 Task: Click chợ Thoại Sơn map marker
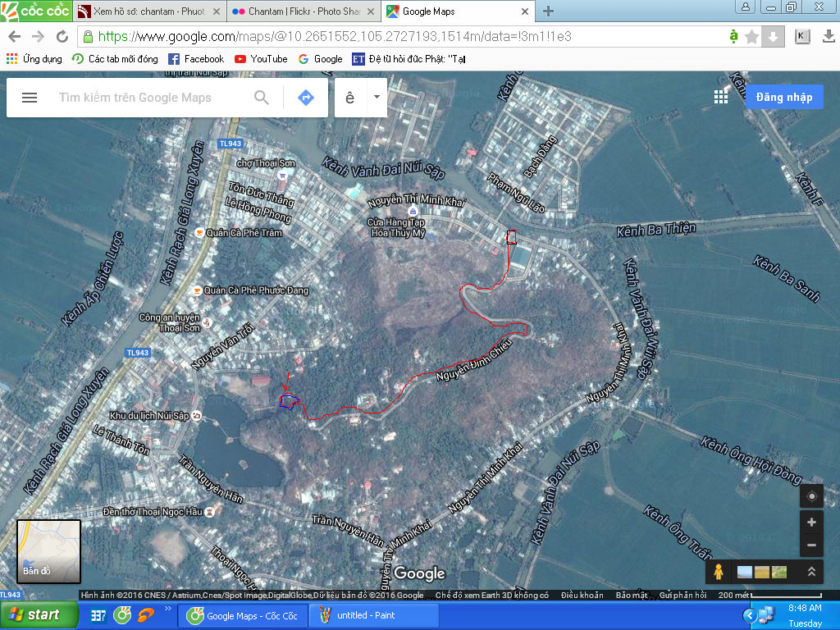(283, 176)
